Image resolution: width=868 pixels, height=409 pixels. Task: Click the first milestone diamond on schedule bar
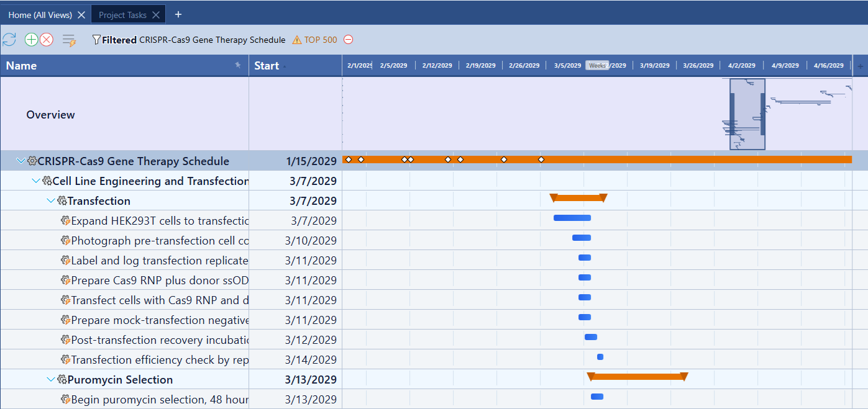[x=348, y=160]
